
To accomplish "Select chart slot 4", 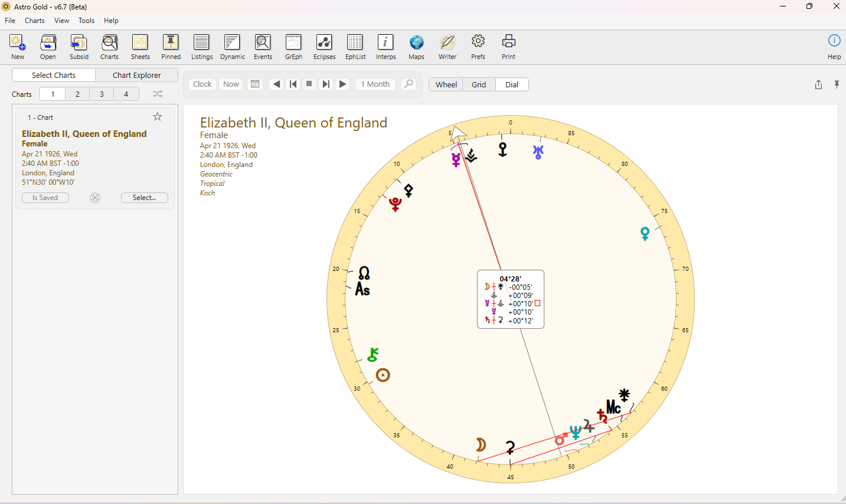I will (x=126, y=94).
